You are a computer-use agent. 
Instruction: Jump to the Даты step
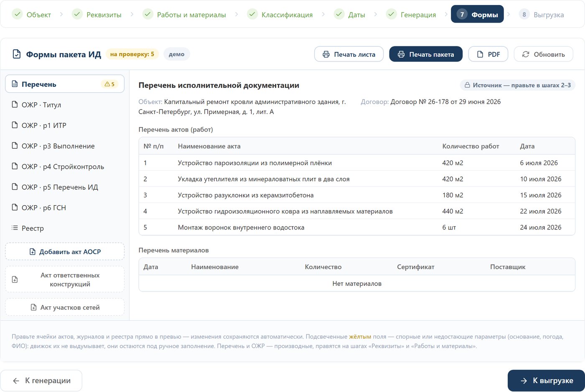click(x=350, y=15)
